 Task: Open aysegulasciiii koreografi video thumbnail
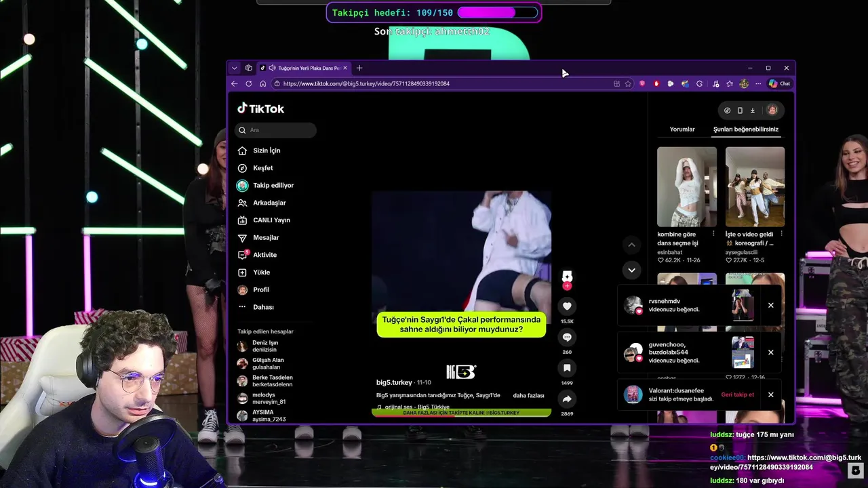click(755, 186)
